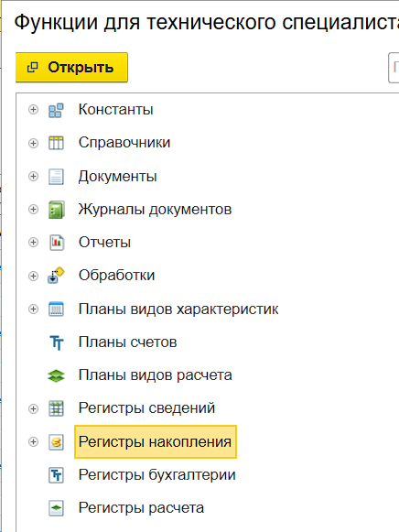Select the highlighted Регистры накопления label
Screen dimensions: 399x532
tap(156, 441)
